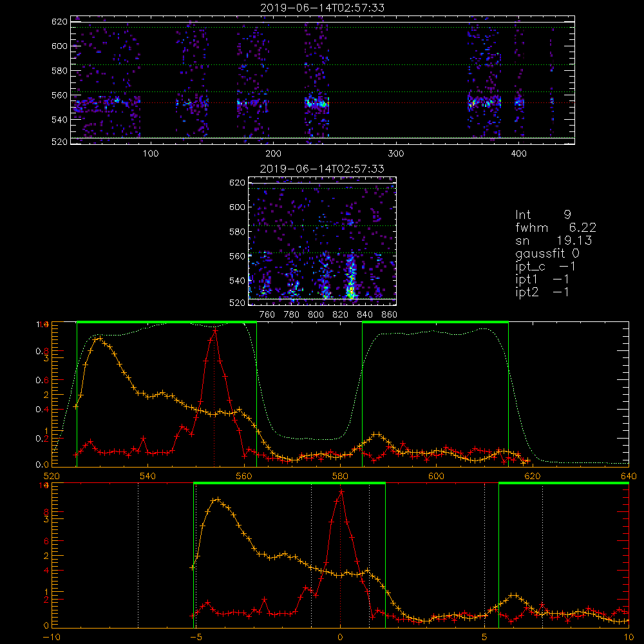Click the '10' x-axis label of the bottom plot
The height and width of the screenshot is (644, 644).
629,637
